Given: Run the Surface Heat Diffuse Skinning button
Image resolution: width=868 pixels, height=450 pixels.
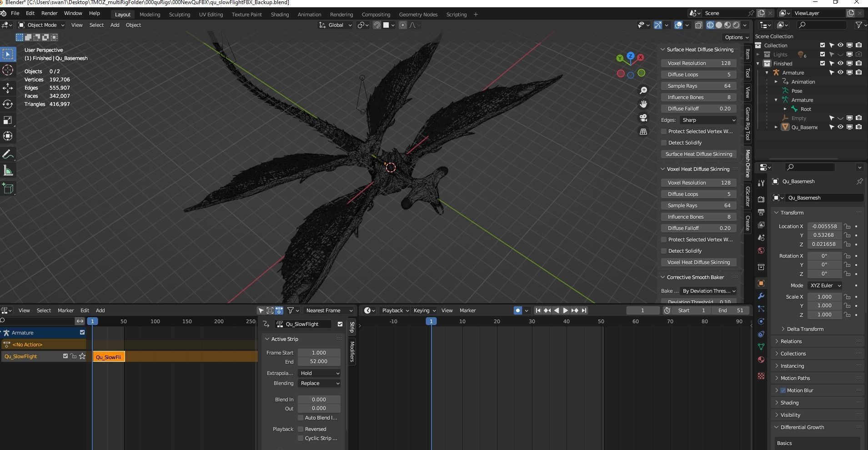Looking at the screenshot, I should pos(698,154).
